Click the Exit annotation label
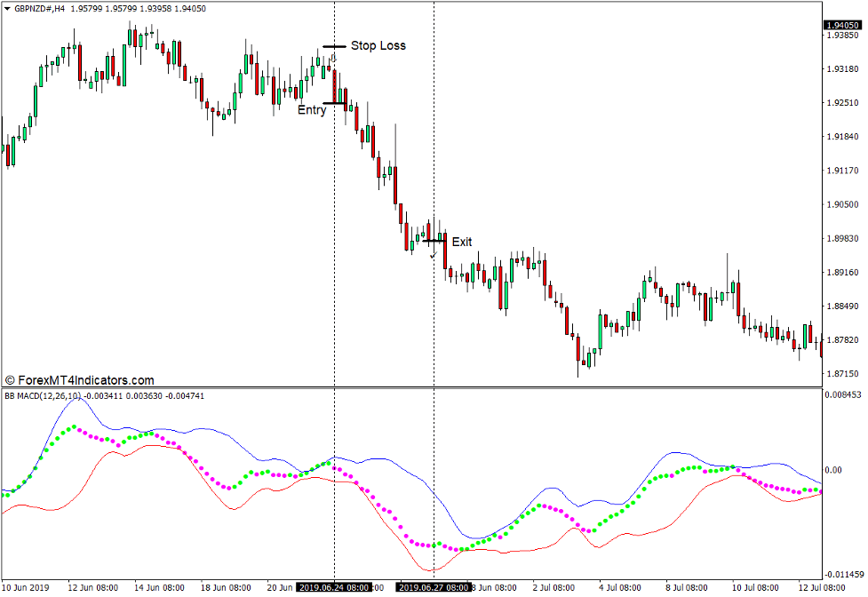This screenshot has height=597, width=868. click(462, 241)
